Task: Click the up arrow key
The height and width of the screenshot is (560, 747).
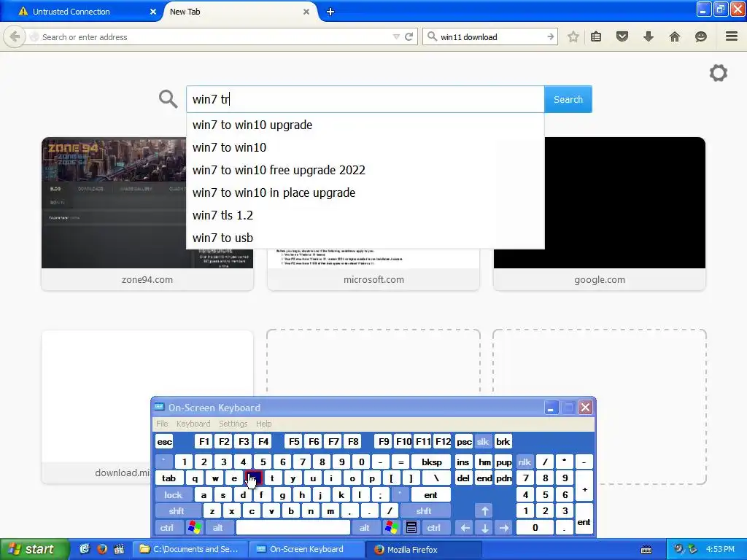Action: coord(484,511)
